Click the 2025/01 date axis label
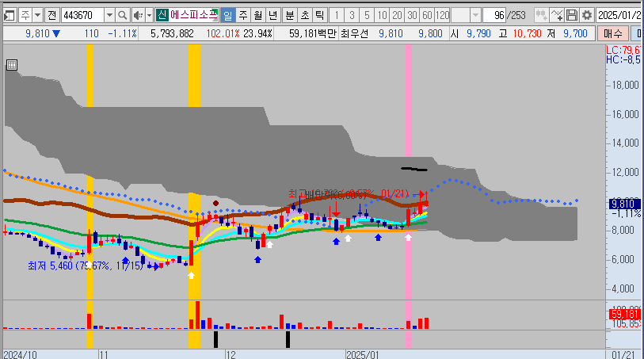The image size is (644, 359). tap(363, 355)
